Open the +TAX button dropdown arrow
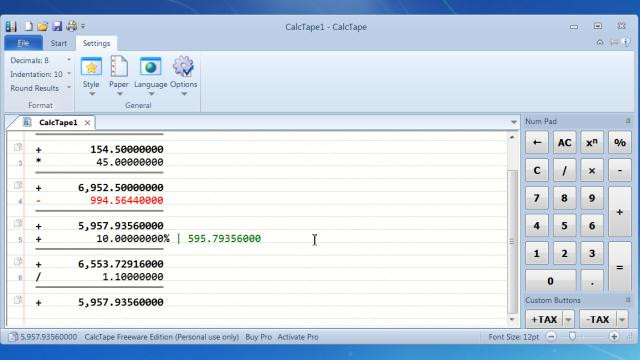The image size is (640, 360). [x=569, y=319]
